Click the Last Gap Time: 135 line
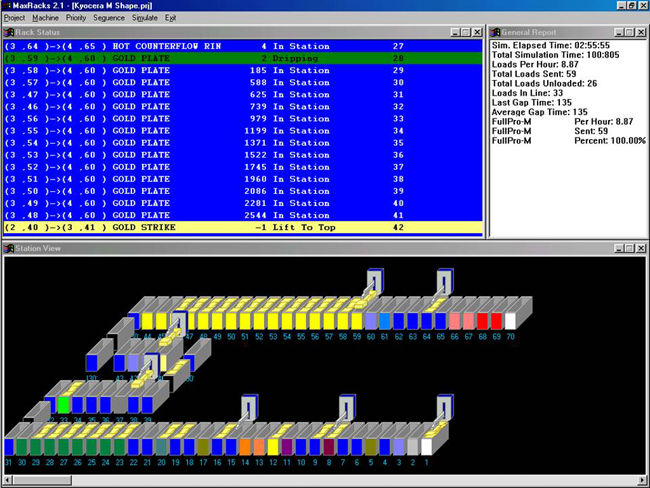 [531, 102]
